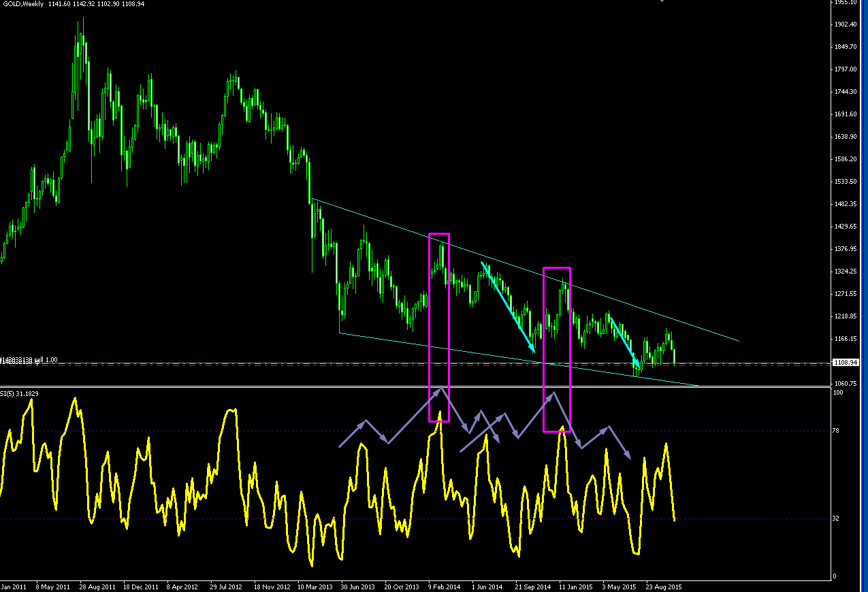
Task: Click the 1218.85 price axis value
Action: (846, 316)
